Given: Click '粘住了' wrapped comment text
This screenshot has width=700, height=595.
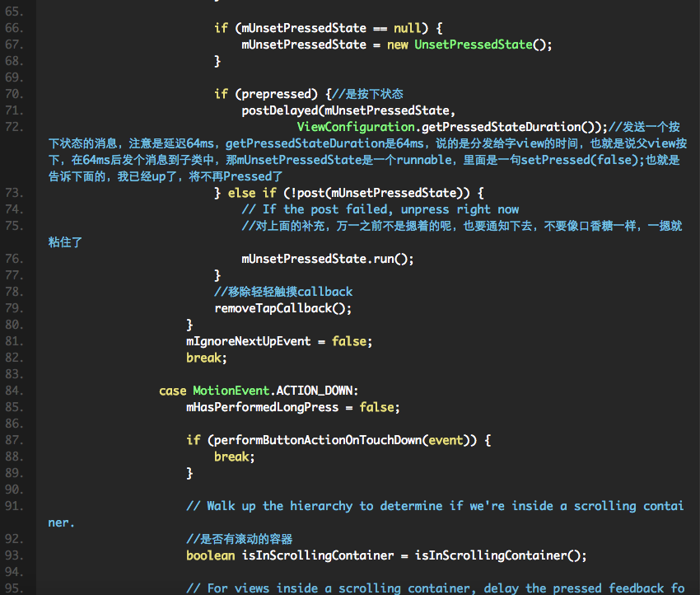Looking at the screenshot, I should (65, 242).
